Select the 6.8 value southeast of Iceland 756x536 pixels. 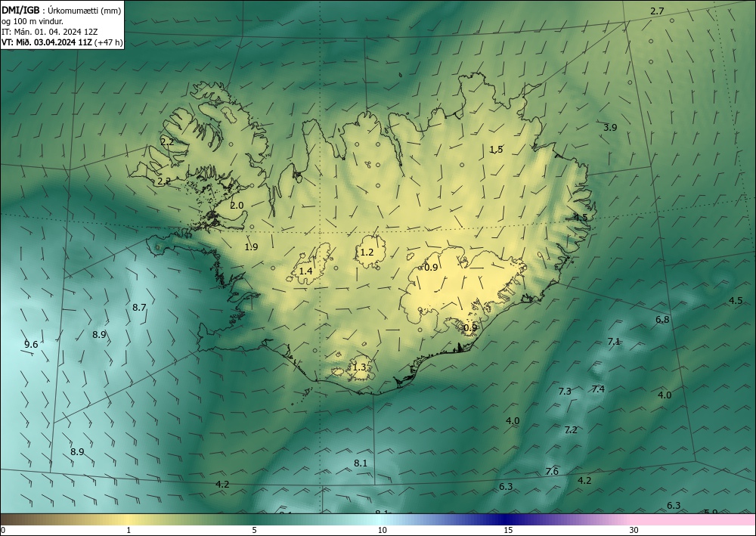click(662, 320)
